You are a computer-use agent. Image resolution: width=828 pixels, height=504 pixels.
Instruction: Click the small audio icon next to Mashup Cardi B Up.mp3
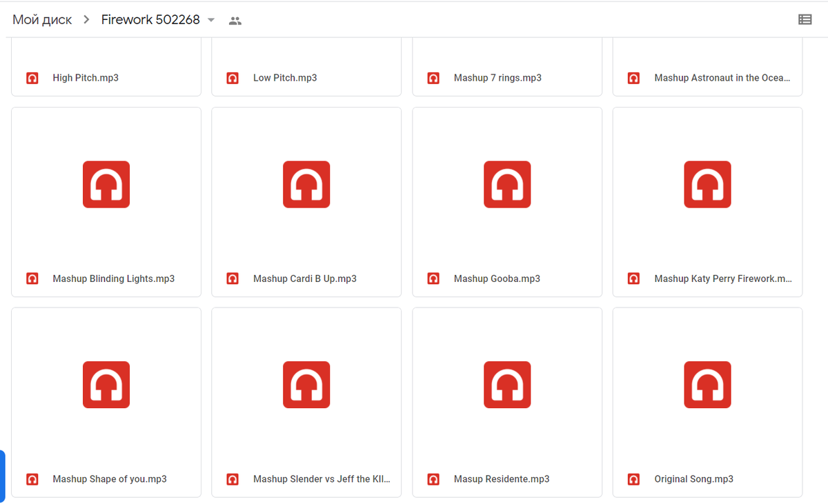233,279
